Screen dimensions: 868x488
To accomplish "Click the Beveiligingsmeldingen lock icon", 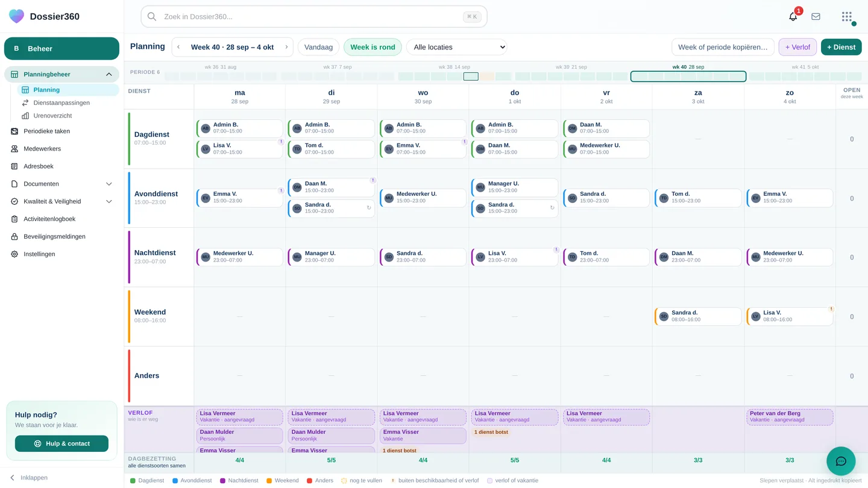I will 14,237.
